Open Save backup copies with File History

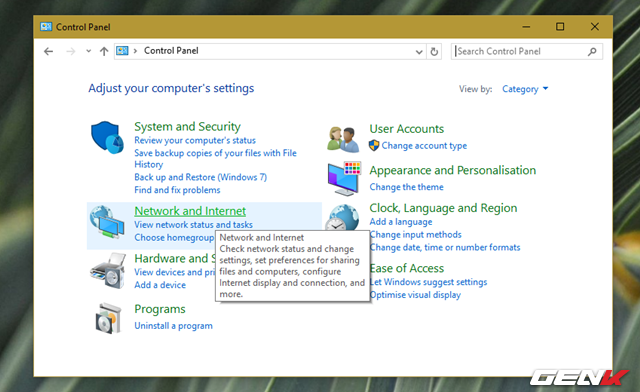coord(216,158)
